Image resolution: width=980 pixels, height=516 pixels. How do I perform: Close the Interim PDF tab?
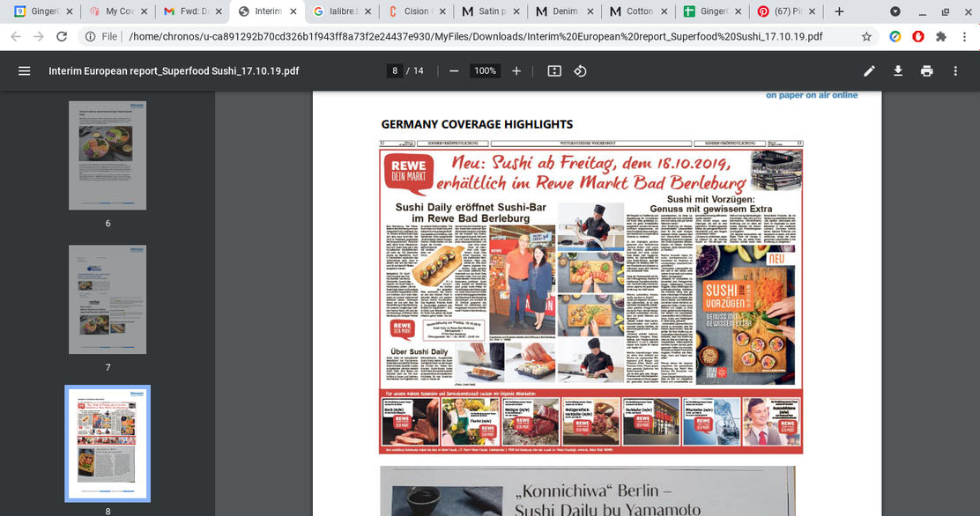[x=293, y=11]
